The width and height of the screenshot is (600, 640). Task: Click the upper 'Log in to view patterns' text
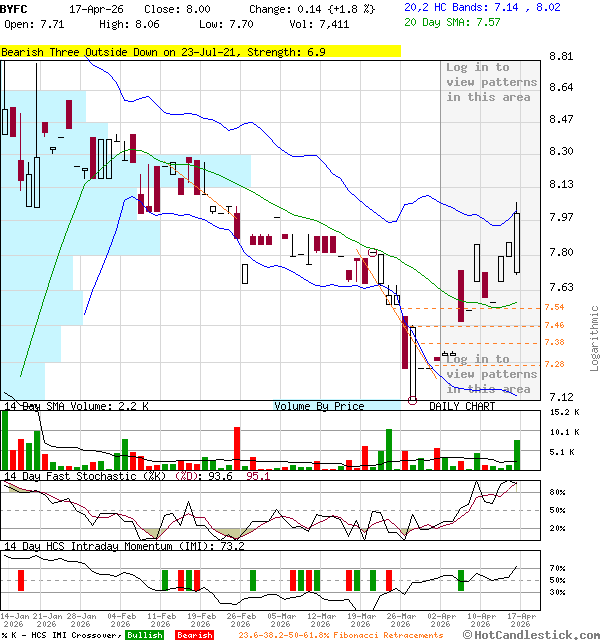[491, 82]
